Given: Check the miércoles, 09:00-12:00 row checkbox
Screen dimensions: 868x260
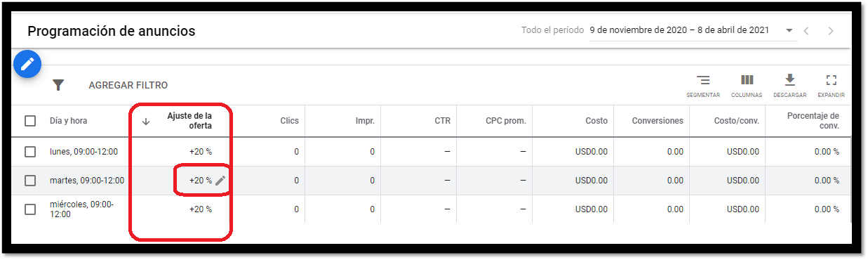Looking at the screenshot, I should click(30, 209).
